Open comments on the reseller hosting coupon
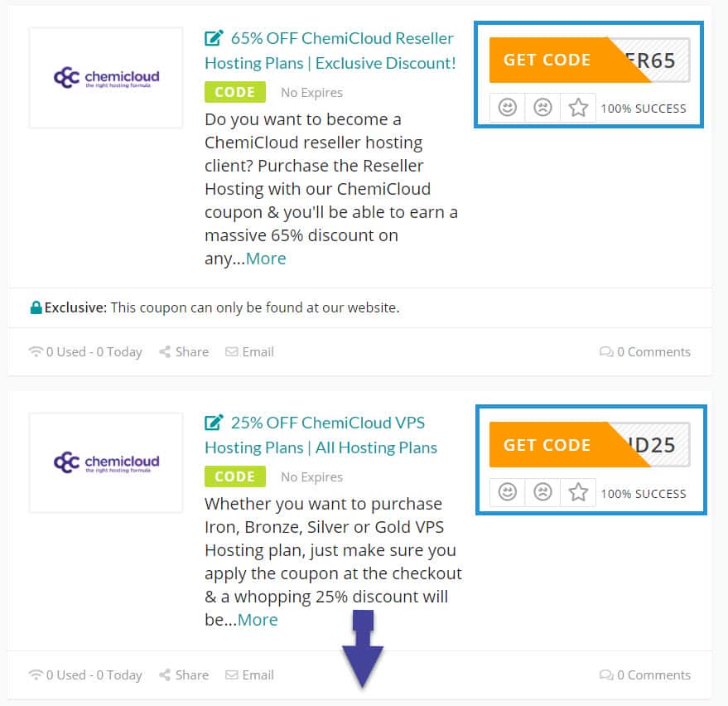The width and height of the screenshot is (728, 706). point(644,351)
